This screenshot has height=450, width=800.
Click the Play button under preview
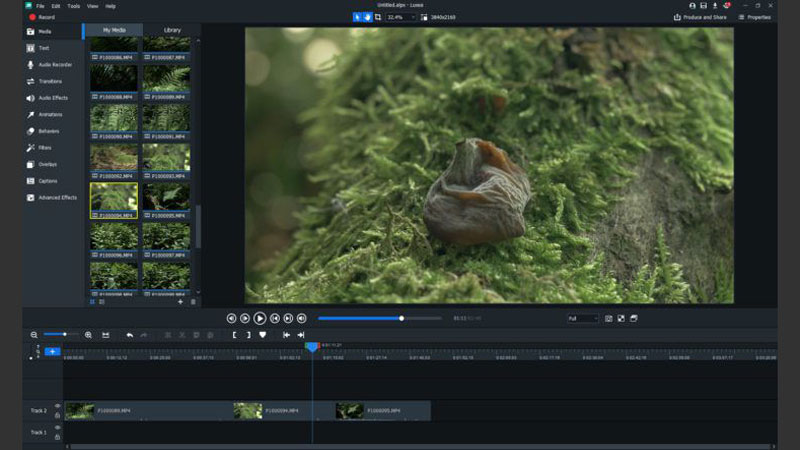pos(260,318)
